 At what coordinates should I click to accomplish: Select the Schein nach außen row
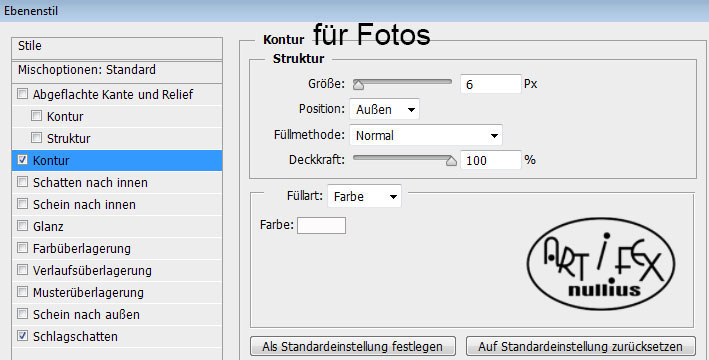click(x=117, y=314)
